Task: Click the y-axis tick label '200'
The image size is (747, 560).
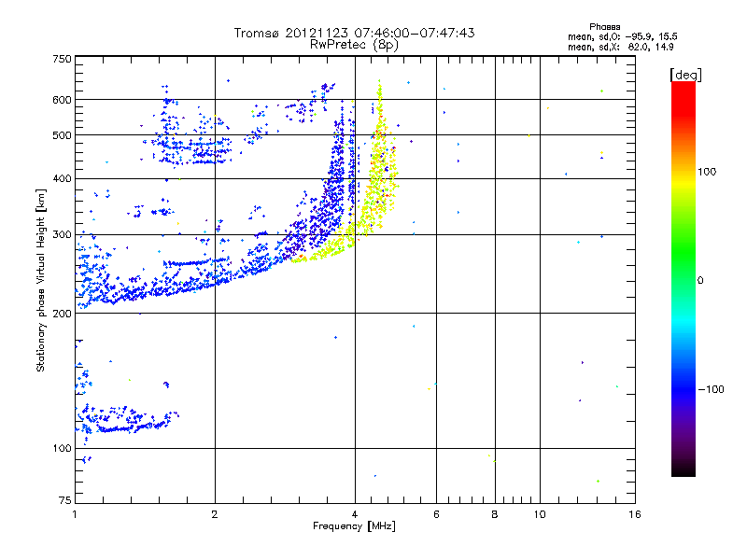Action: (x=62, y=314)
